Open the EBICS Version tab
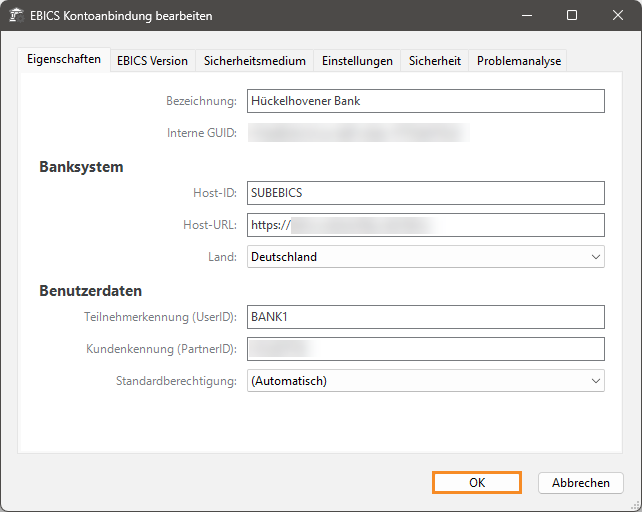Viewport: 642px width, 512px height. pyautogui.click(x=152, y=61)
